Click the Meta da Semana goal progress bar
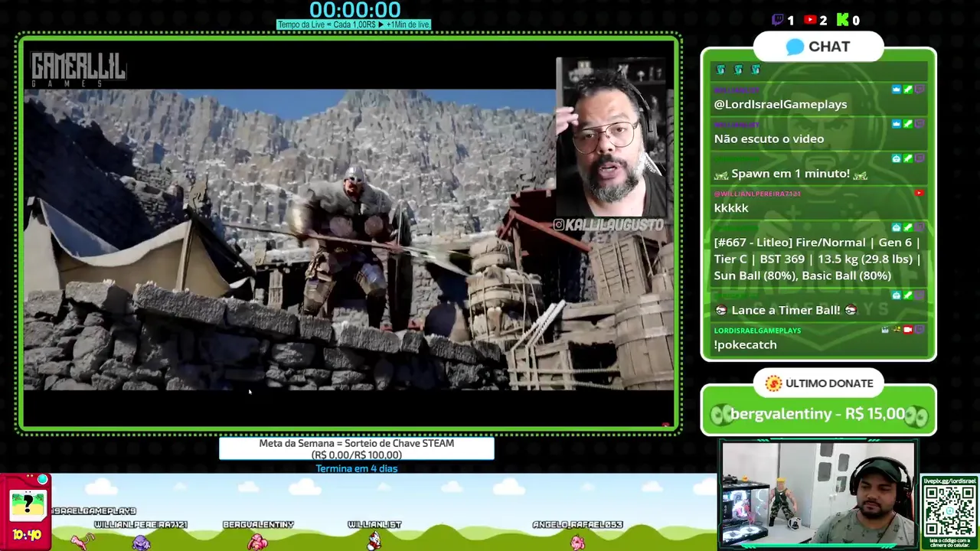This screenshot has width=980, height=551. 356,448
